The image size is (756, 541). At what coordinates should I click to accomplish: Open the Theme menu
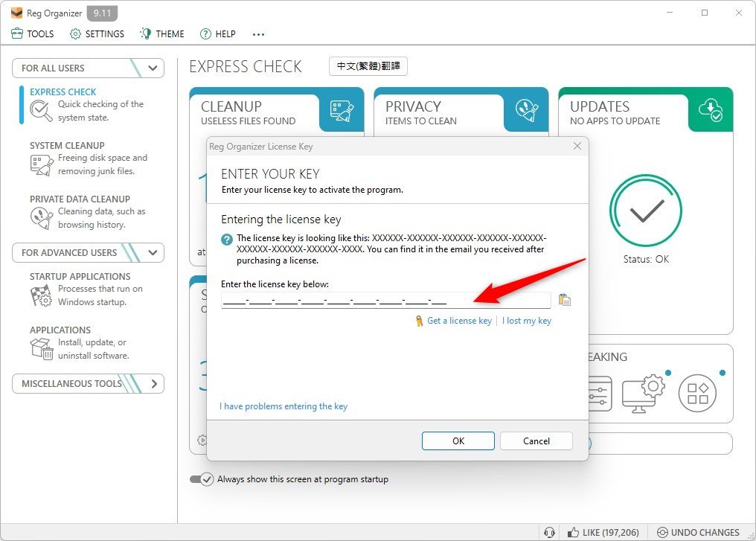pyautogui.click(x=162, y=33)
